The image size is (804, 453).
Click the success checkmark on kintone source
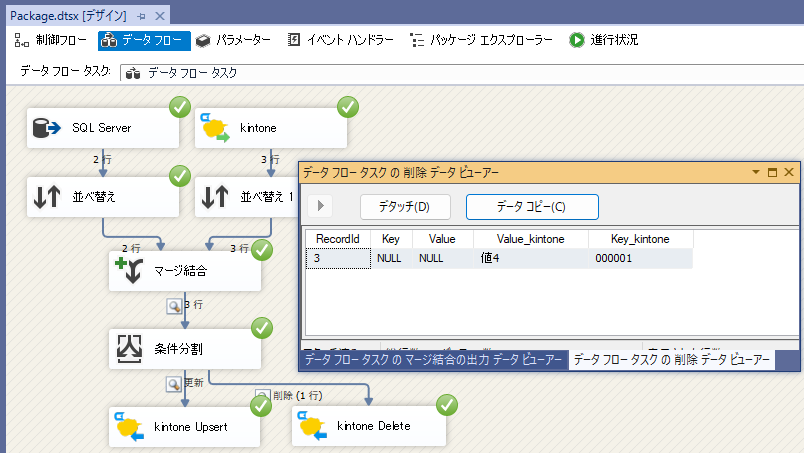(x=348, y=107)
